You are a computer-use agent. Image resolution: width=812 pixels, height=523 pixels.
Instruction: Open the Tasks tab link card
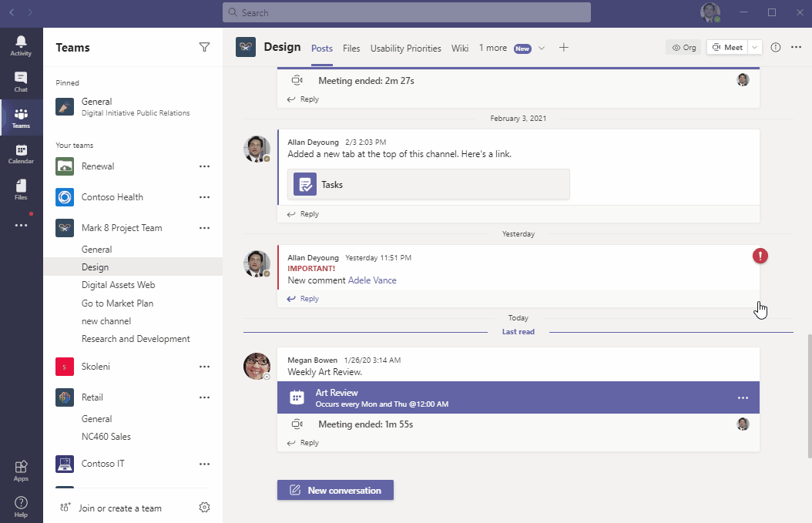tap(429, 184)
